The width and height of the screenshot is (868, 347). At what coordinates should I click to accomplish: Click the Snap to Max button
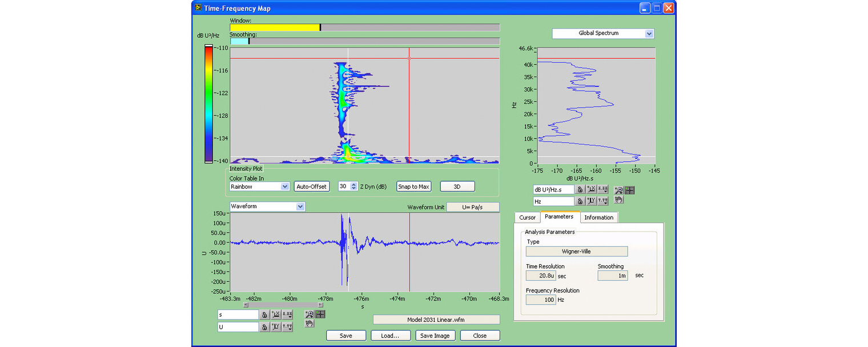click(413, 186)
